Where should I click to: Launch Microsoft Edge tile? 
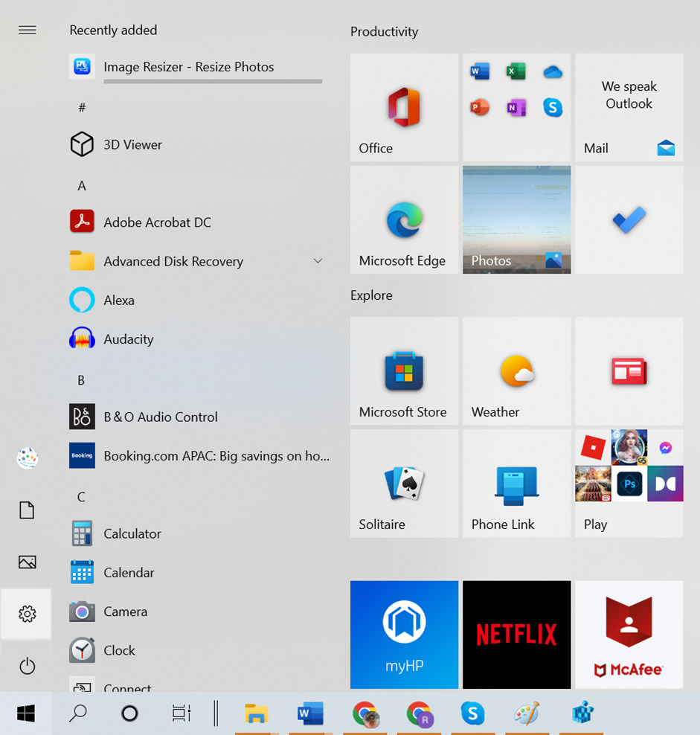tap(404, 219)
